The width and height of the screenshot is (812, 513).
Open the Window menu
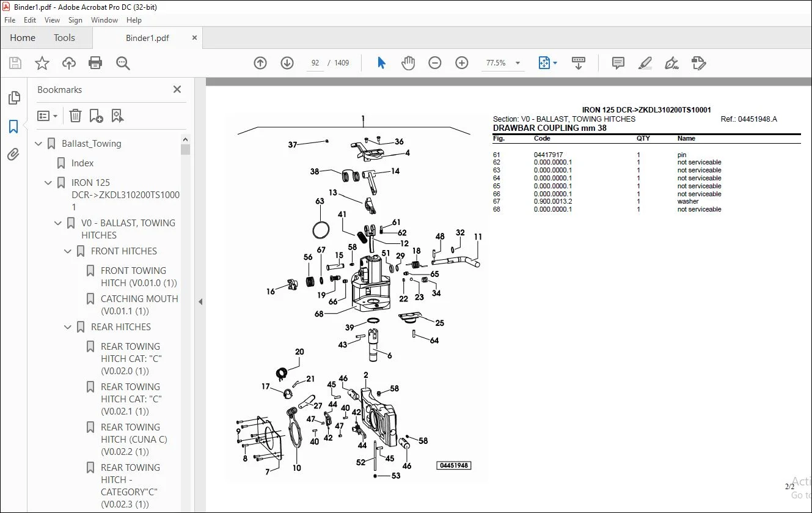tap(104, 20)
